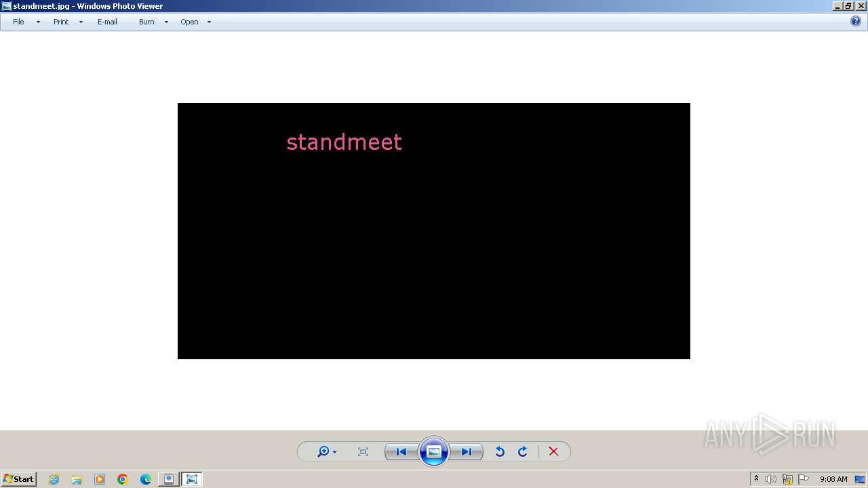The image size is (868, 488).
Task: Delete the photo with red X
Action: (x=553, y=451)
